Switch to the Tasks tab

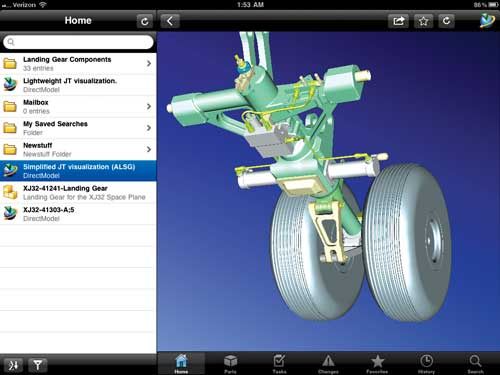(279, 364)
